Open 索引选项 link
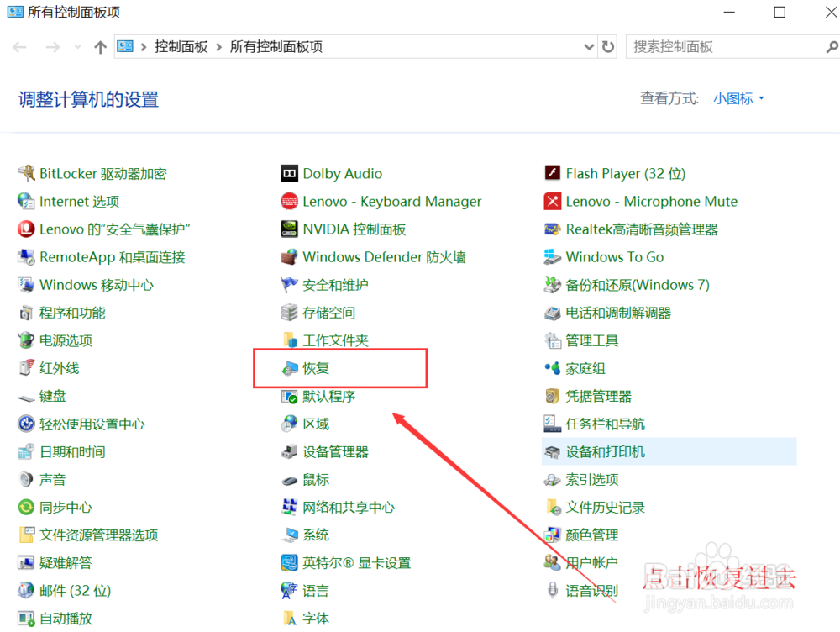Screen dimensions: 840x632 click(592, 480)
